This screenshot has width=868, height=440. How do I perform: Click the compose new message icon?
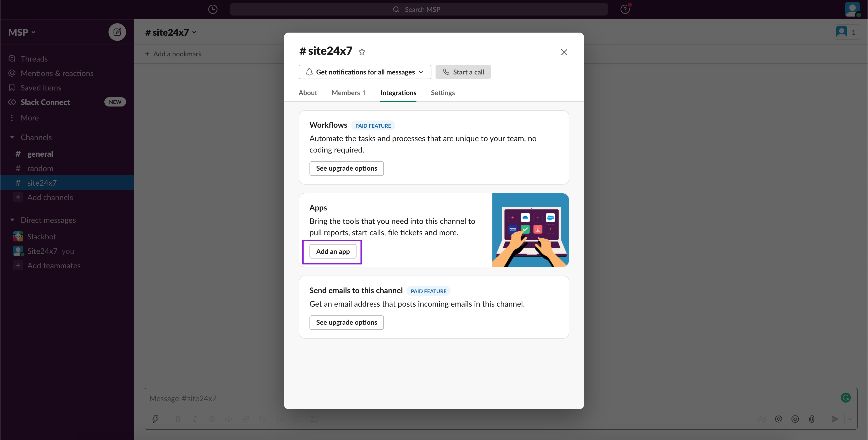117,32
